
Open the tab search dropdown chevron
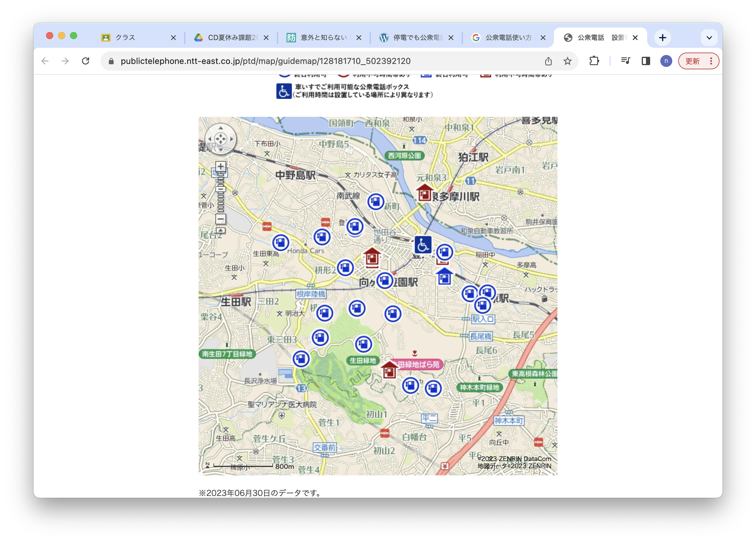(x=709, y=38)
